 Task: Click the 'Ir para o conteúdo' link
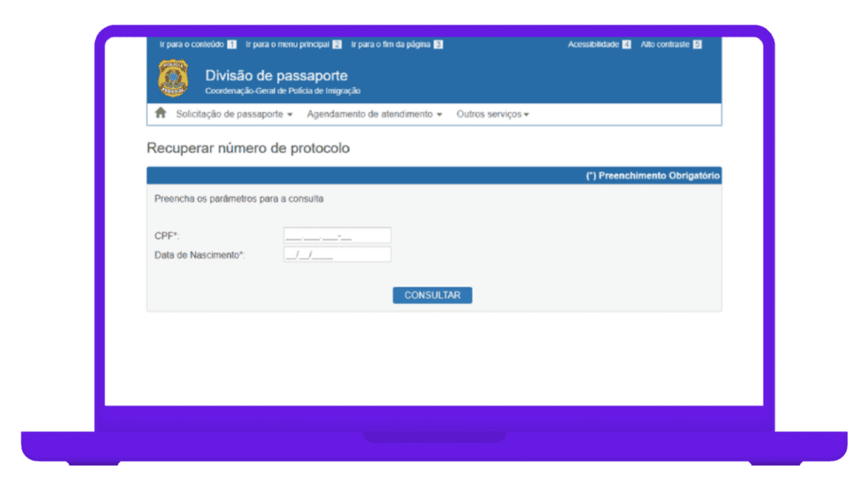[x=192, y=45]
